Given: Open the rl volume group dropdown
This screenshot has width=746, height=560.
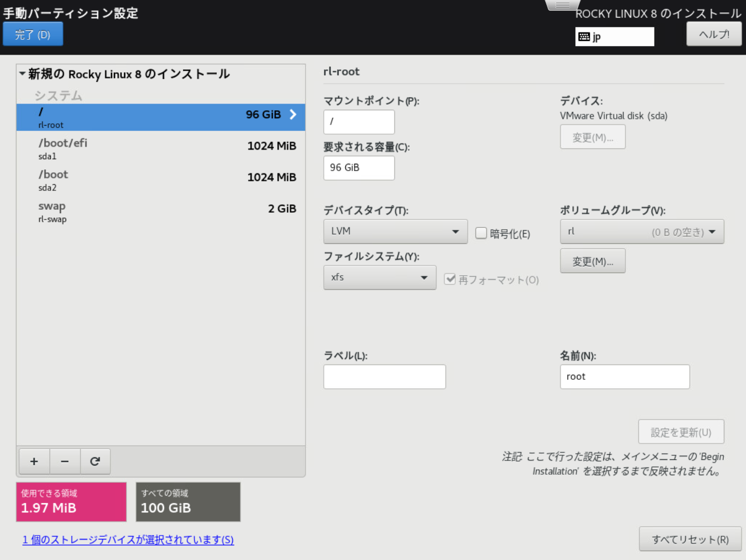Looking at the screenshot, I should 641,231.
